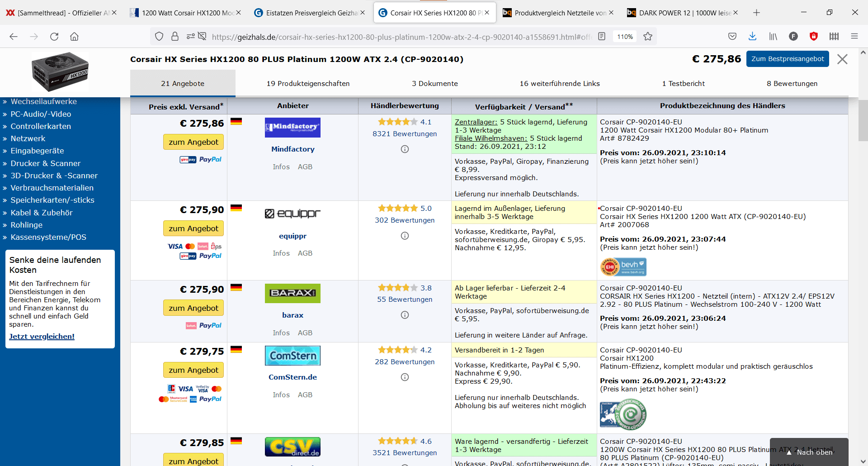Image resolution: width=868 pixels, height=466 pixels.
Task: Open the Wechsellaufwerke category
Action: (x=44, y=102)
